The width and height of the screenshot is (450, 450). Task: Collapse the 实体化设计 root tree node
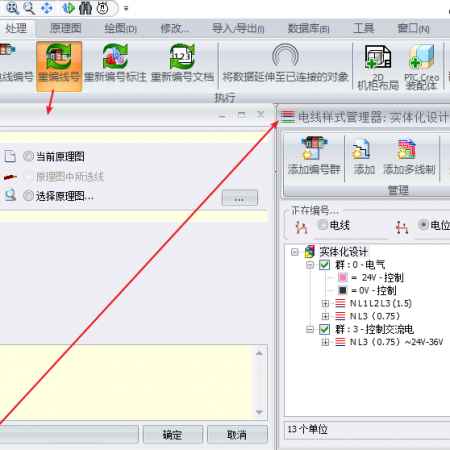pyautogui.click(x=294, y=252)
